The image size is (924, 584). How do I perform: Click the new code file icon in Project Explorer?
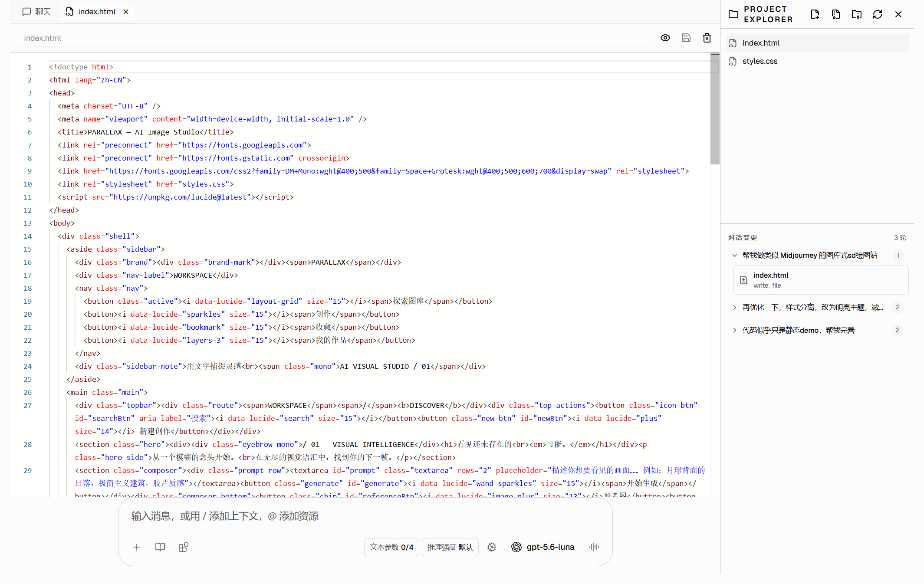pyautogui.click(x=836, y=14)
